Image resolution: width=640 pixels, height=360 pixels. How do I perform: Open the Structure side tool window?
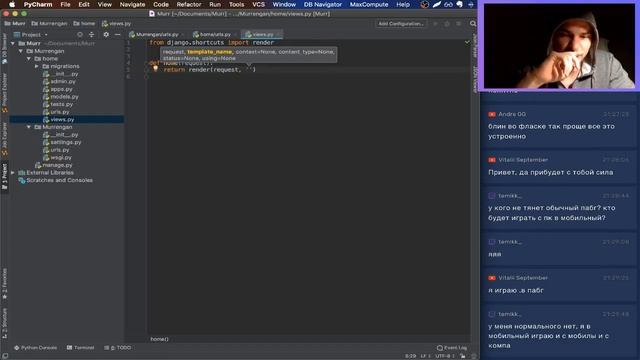point(4,323)
